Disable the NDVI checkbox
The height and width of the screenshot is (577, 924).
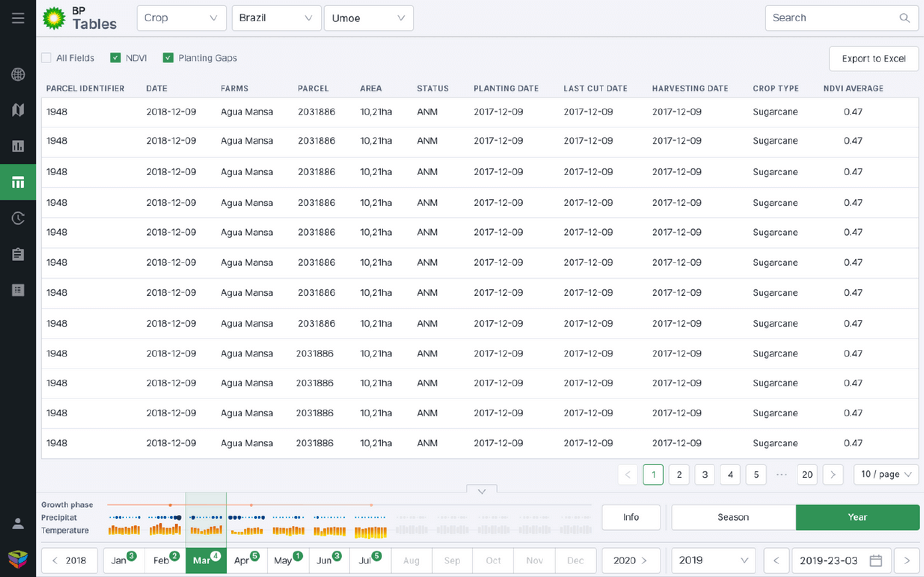click(x=115, y=58)
